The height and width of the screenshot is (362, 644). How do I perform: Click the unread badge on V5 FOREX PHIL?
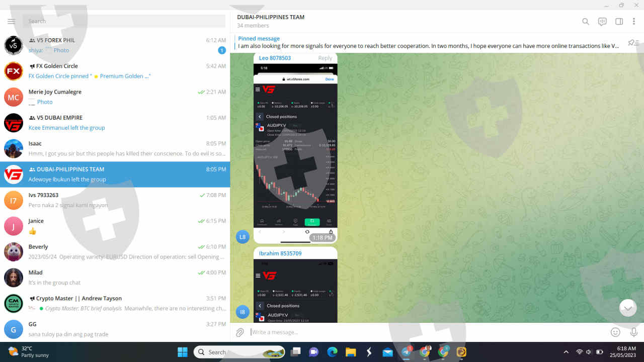point(222,50)
